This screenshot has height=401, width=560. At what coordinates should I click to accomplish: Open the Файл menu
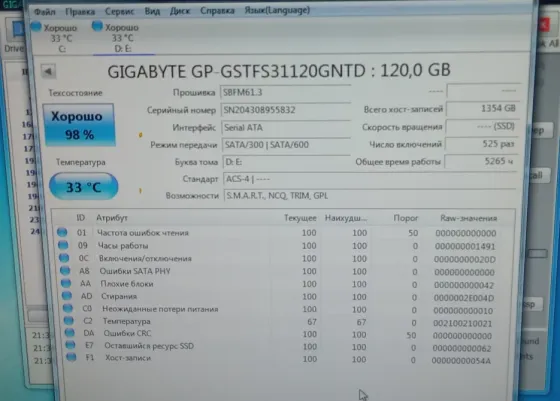(x=45, y=12)
